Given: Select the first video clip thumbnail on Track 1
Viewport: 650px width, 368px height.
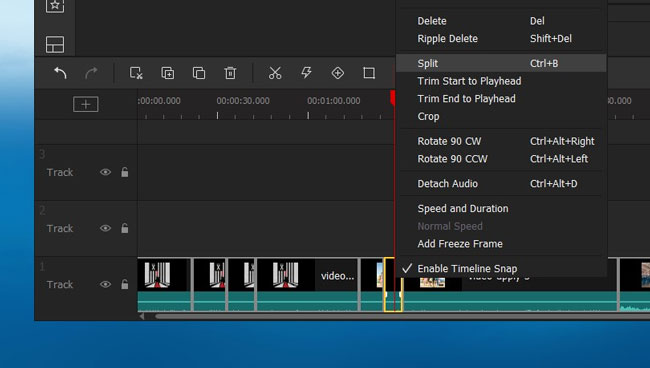Looking at the screenshot, I should (x=164, y=284).
